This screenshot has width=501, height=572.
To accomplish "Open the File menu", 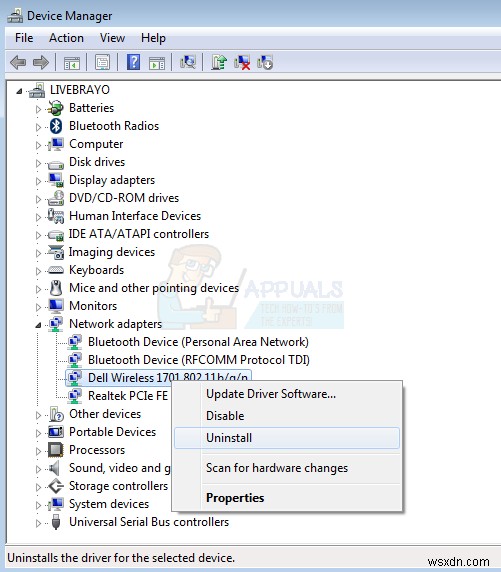I will [24, 38].
